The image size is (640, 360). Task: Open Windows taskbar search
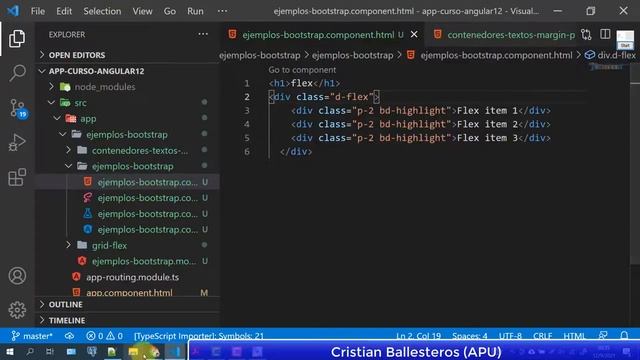(30, 352)
